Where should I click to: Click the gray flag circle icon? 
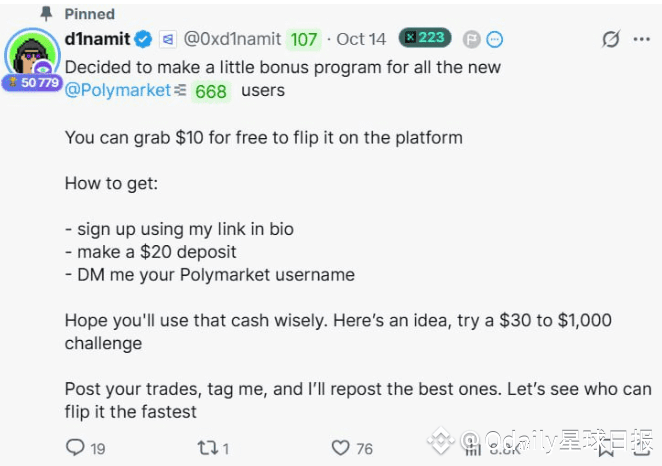tap(472, 40)
